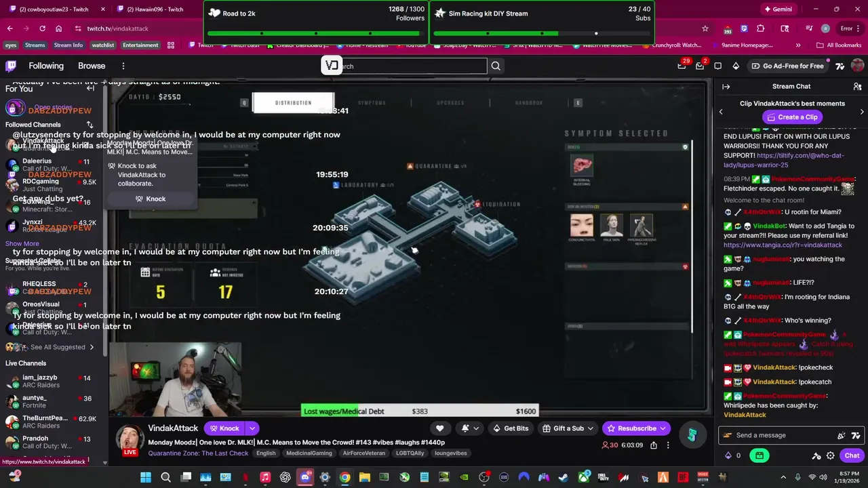The width and height of the screenshot is (868, 488).
Task: Open the Browse tab
Action: point(92,66)
